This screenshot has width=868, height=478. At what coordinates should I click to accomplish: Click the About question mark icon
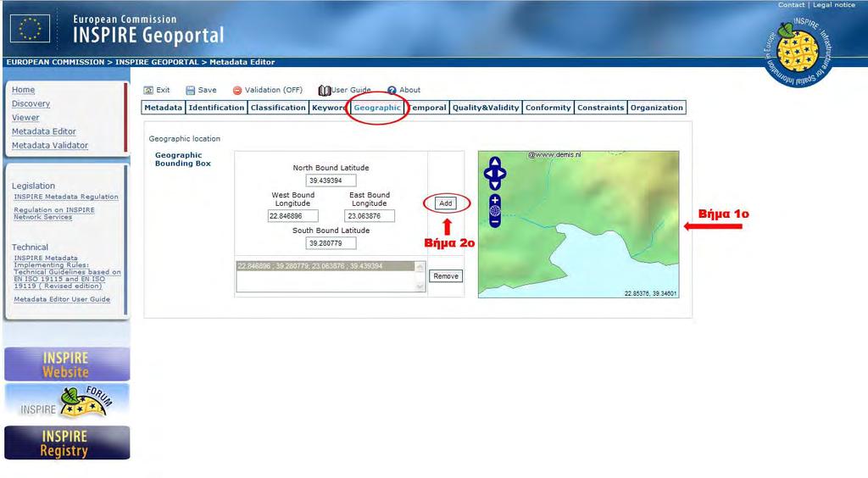point(392,90)
